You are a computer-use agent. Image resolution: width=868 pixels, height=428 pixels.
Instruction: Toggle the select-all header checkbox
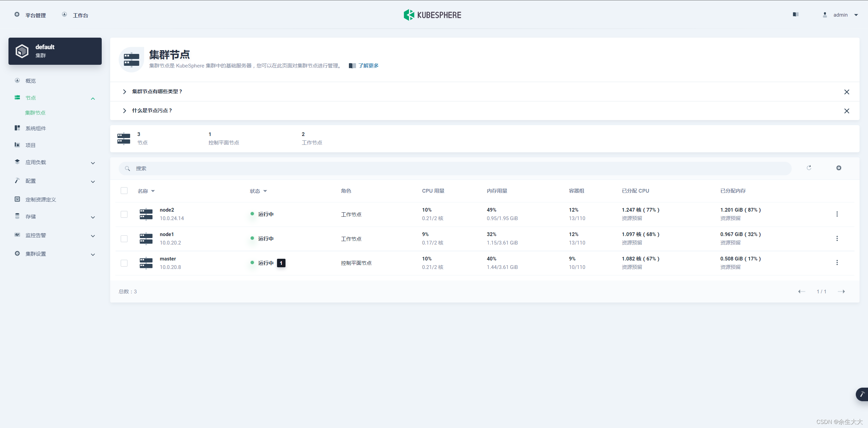pyautogui.click(x=124, y=191)
